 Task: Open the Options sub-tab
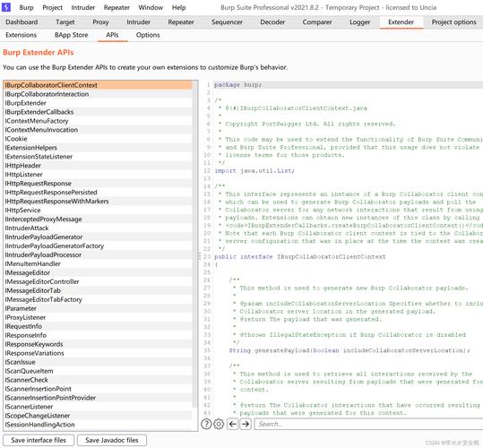148,35
